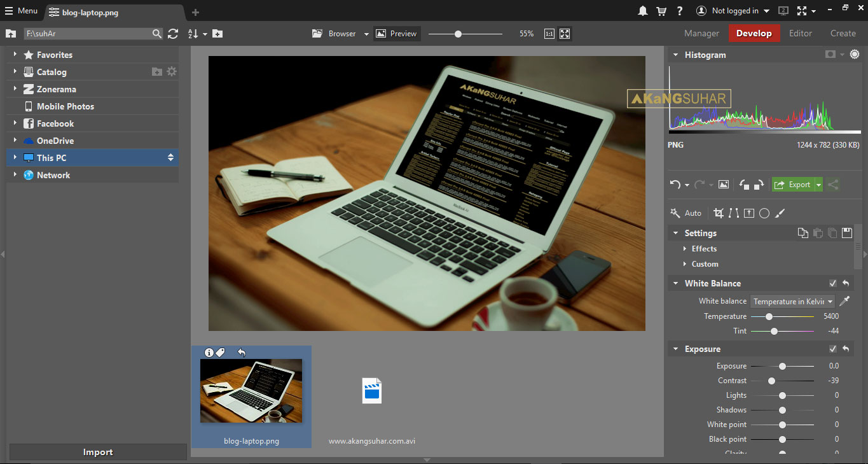Screen dimensions: 868x464
Task: Apply Auto enhancement
Action: click(686, 213)
